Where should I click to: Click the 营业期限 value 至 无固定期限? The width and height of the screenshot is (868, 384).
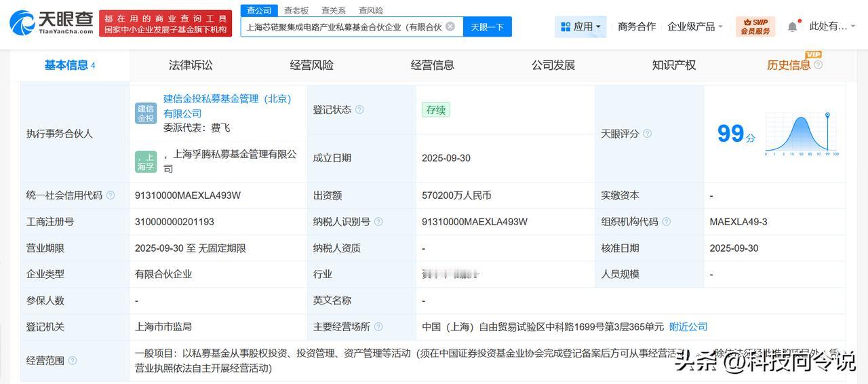pyautogui.click(x=191, y=248)
